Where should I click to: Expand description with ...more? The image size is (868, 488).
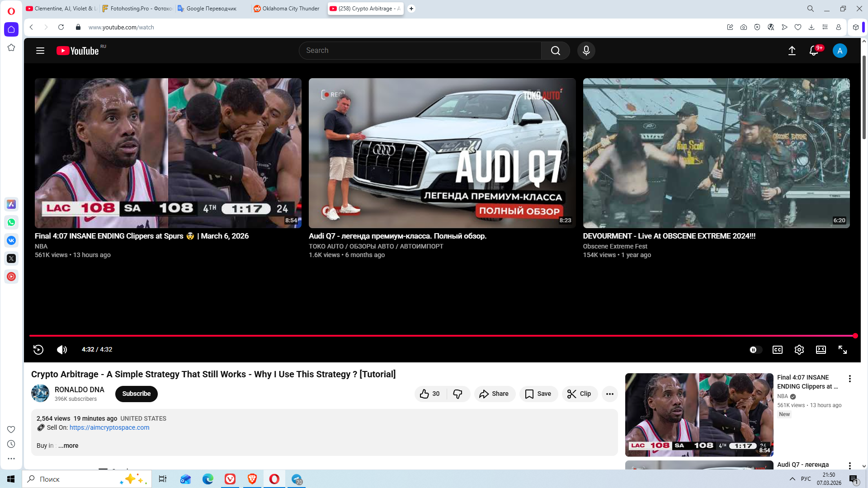coord(68,446)
